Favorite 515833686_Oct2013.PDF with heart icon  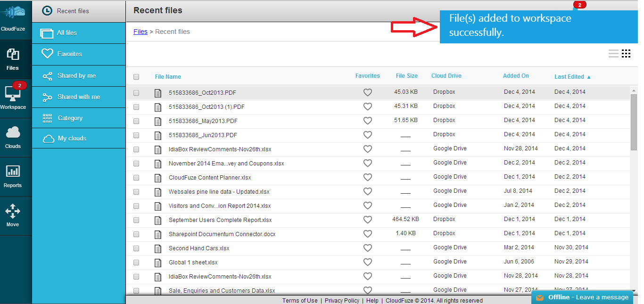point(368,93)
